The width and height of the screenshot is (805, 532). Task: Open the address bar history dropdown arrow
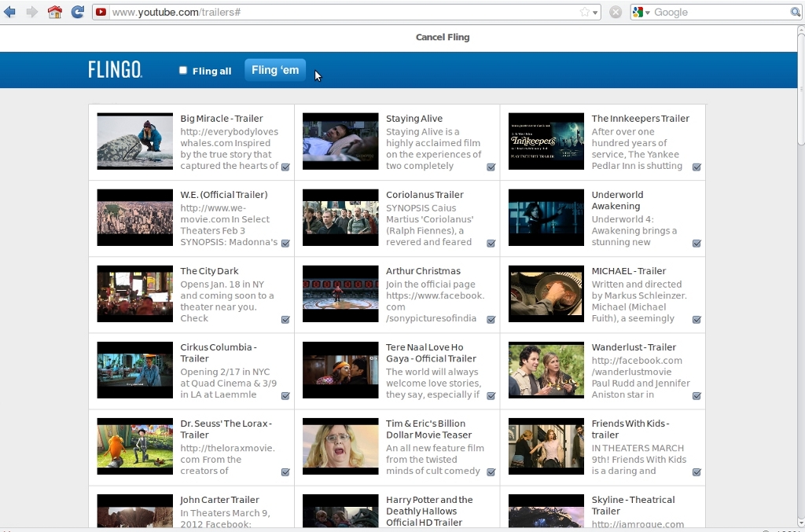pos(595,13)
